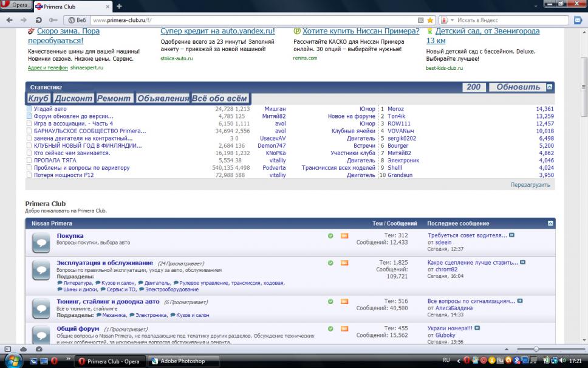The image size is (588, 368).
Task: Reload the page with the refresh icon
Action: coord(38,20)
